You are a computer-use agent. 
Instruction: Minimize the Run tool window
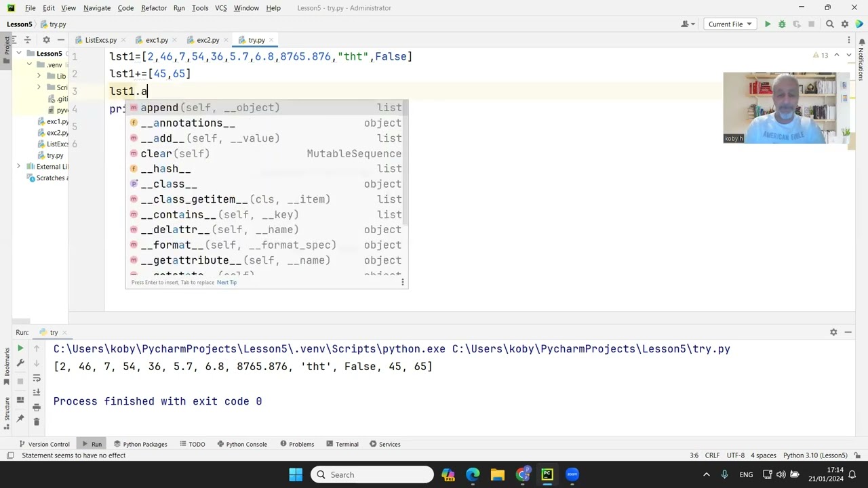tap(848, 332)
